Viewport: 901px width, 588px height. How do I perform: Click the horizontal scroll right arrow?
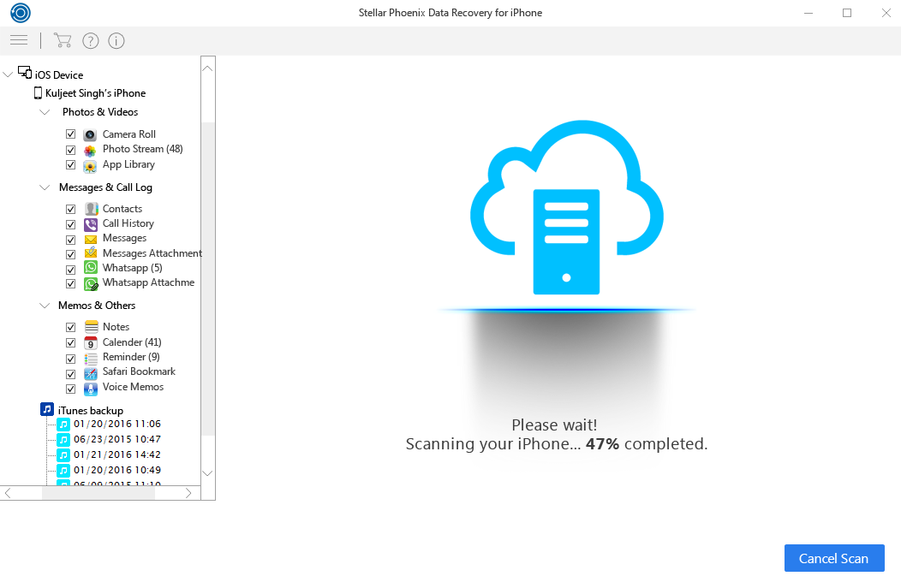click(188, 493)
